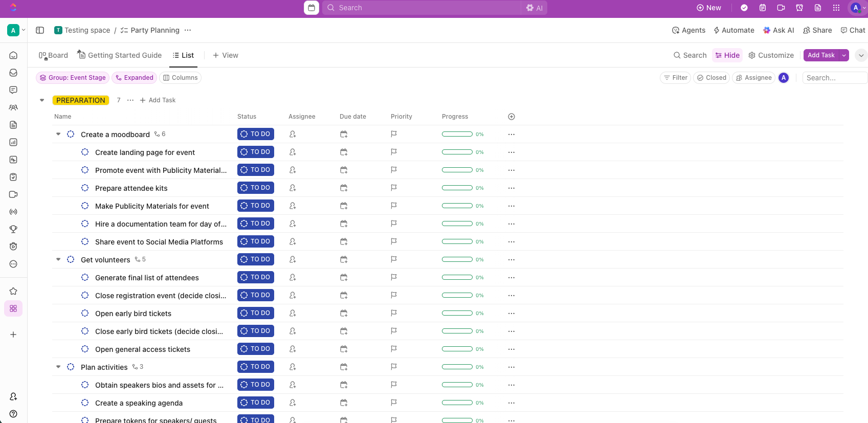Image resolution: width=868 pixels, height=423 pixels.
Task: Toggle the sidebar panel layout icon
Action: click(40, 30)
